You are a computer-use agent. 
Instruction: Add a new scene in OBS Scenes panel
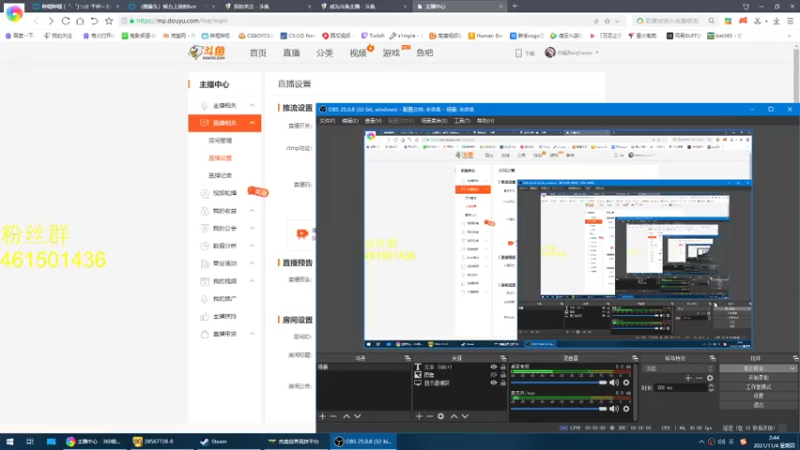[x=322, y=416]
